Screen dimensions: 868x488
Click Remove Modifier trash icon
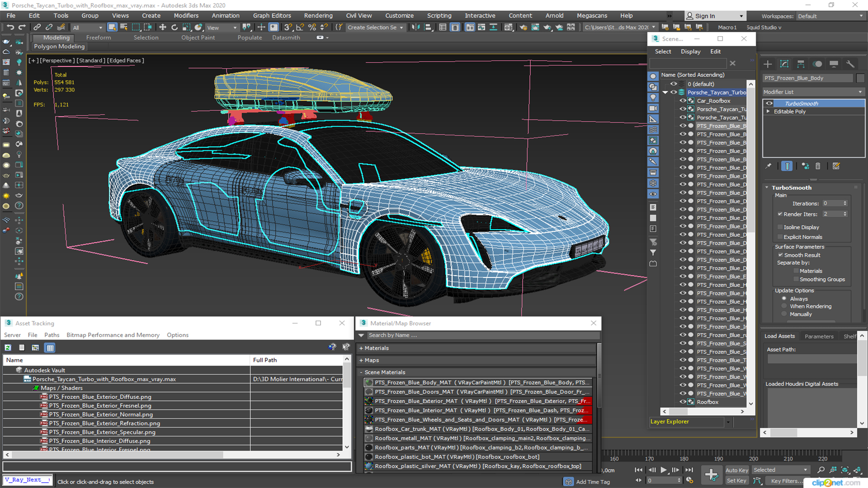(x=818, y=166)
